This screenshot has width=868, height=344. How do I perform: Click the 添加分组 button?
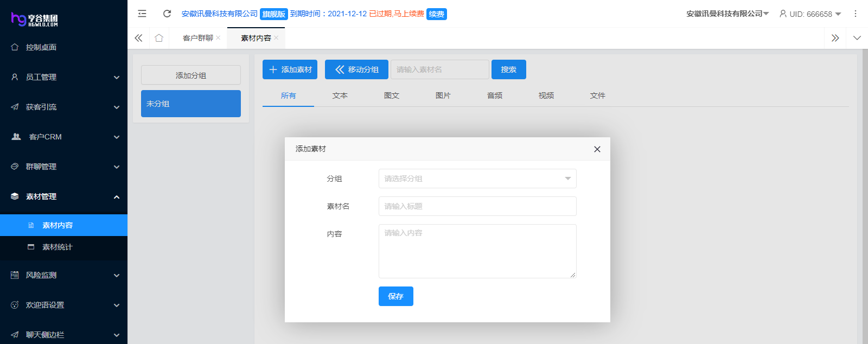point(190,75)
